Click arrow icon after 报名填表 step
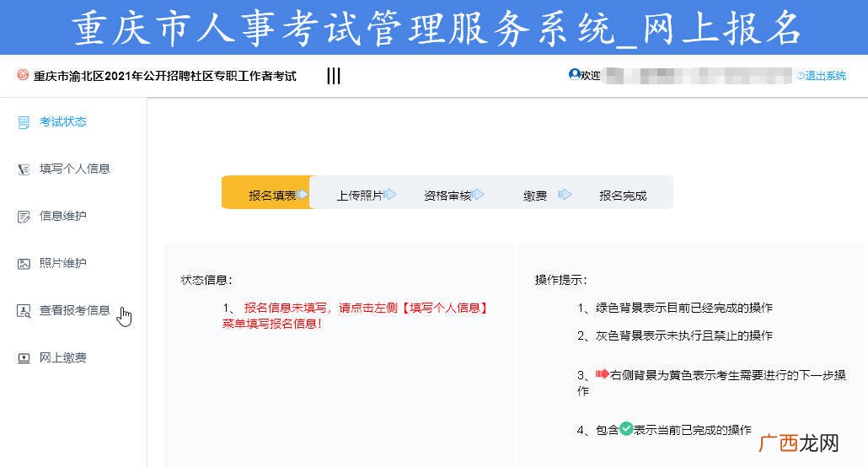The height and width of the screenshot is (467, 868). pyautogui.click(x=303, y=195)
